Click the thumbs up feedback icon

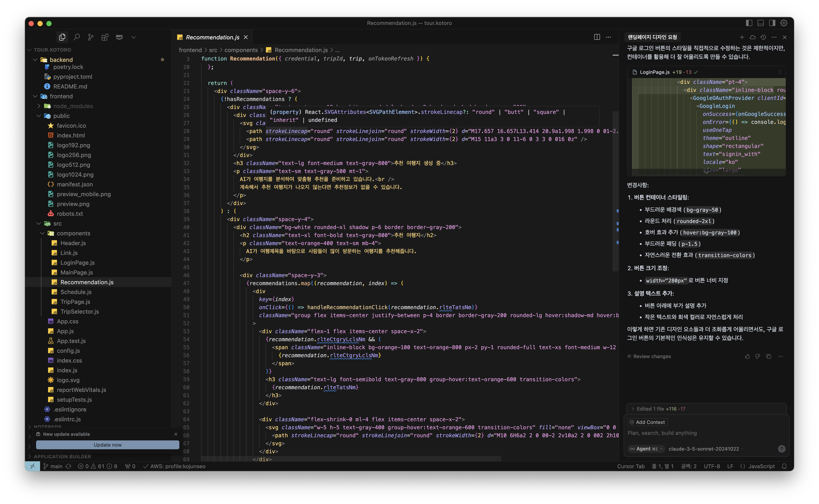pyautogui.click(x=747, y=356)
